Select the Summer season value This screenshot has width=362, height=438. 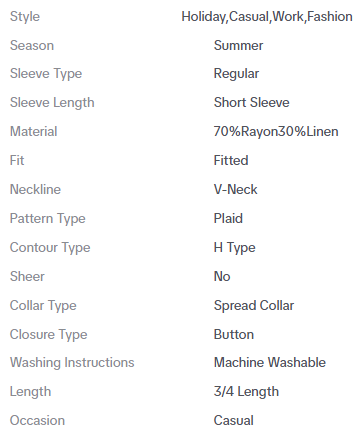[x=238, y=45]
